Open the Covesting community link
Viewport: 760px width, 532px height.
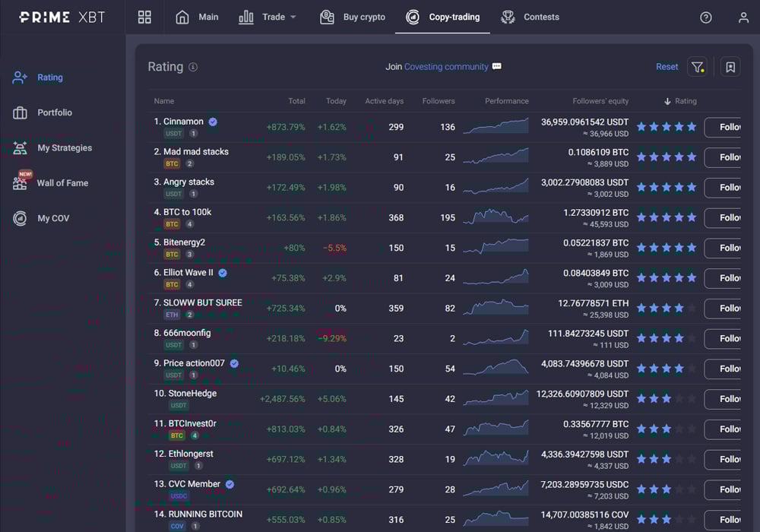coord(445,67)
